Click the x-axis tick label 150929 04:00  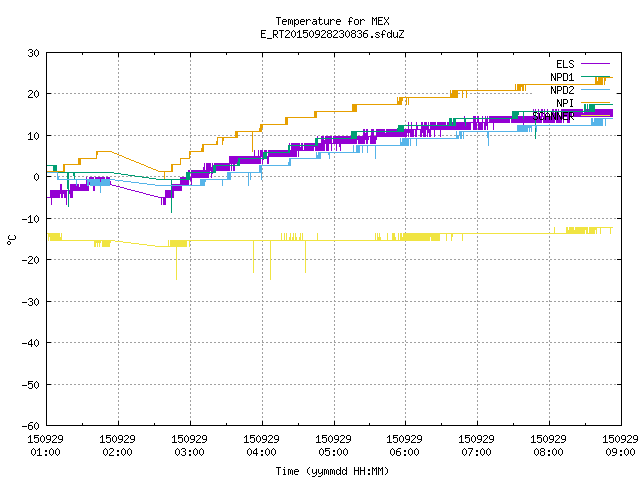[x=261, y=446]
